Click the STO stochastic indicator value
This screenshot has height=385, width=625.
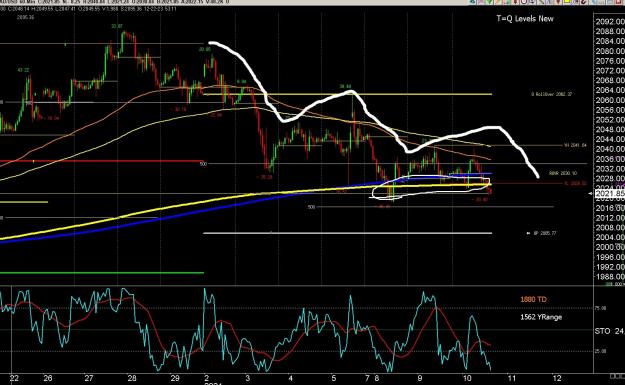609,331
